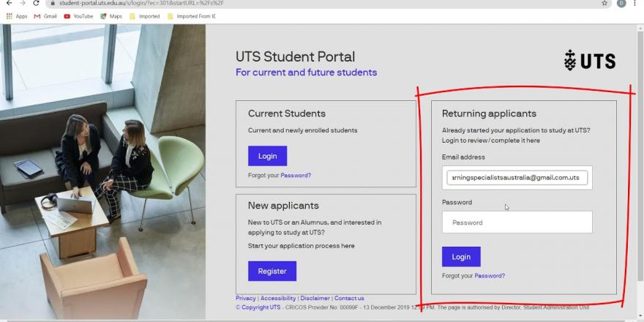Viewport: 644px width, 322px height.
Task: Open the Disclaimer footer link
Action: pyautogui.click(x=315, y=298)
